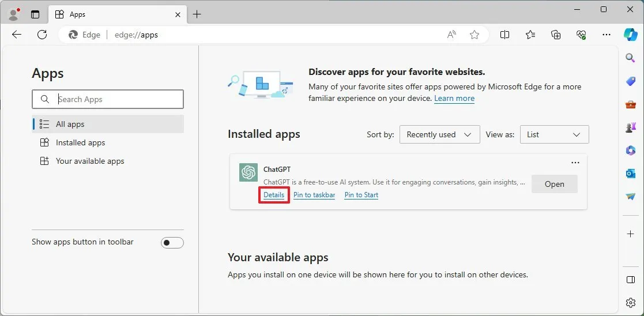Click the Your available apps heading

[278, 258]
